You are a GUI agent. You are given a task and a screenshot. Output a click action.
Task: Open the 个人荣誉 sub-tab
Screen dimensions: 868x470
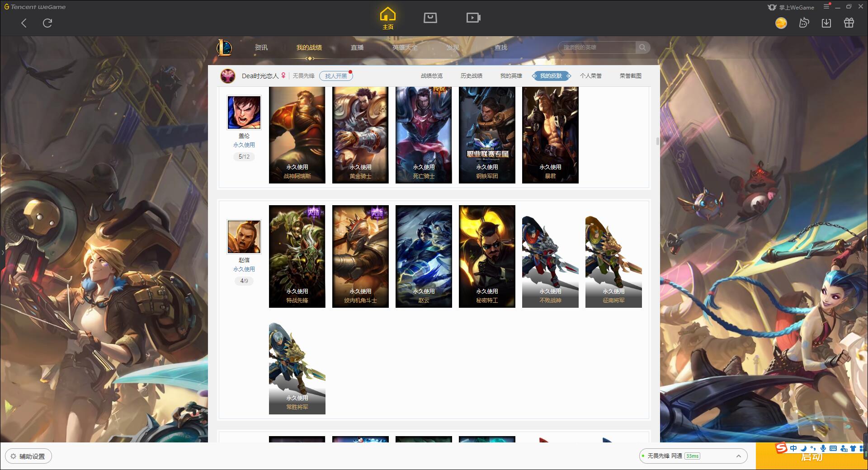(x=591, y=76)
